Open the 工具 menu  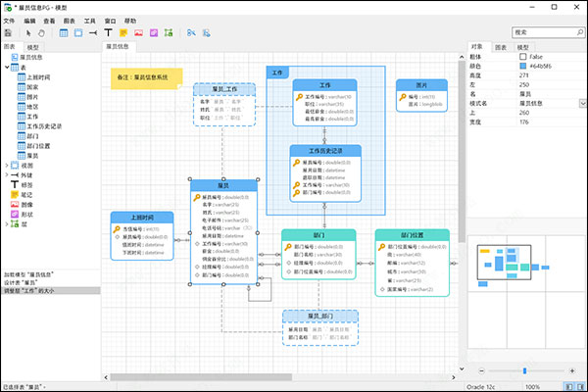click(89, 21)
